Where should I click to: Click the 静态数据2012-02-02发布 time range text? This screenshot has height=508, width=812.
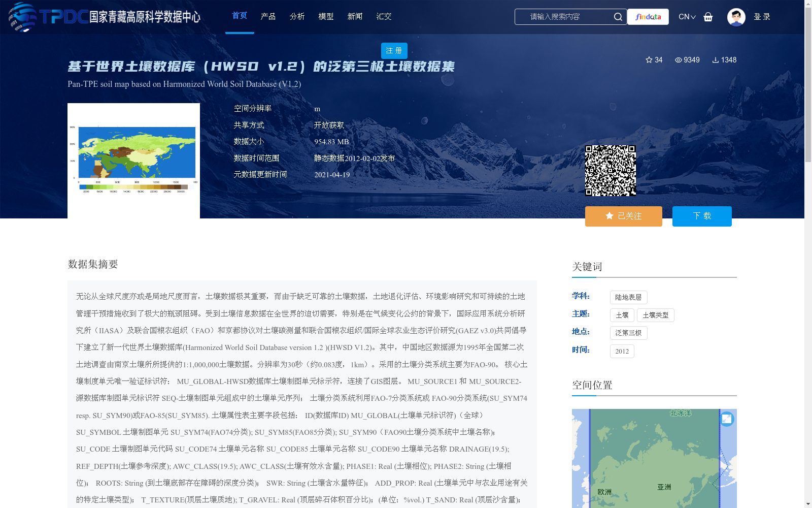tap(354, 158)
